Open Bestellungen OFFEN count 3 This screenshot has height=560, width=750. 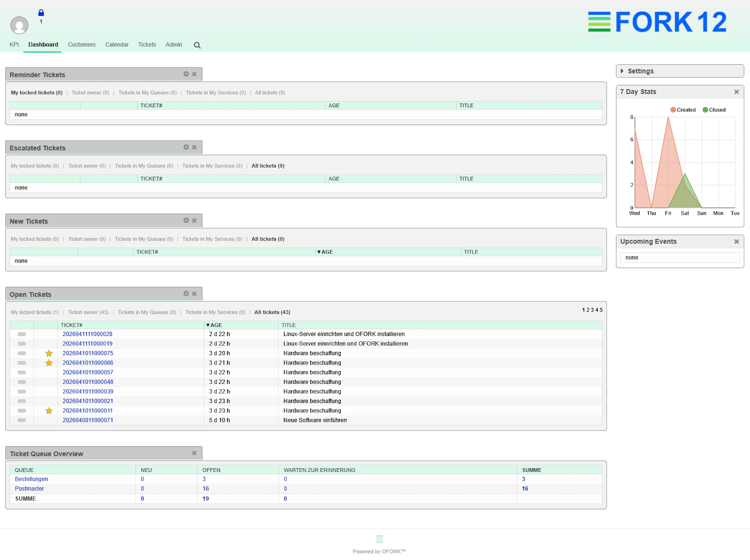click(204, 479)
